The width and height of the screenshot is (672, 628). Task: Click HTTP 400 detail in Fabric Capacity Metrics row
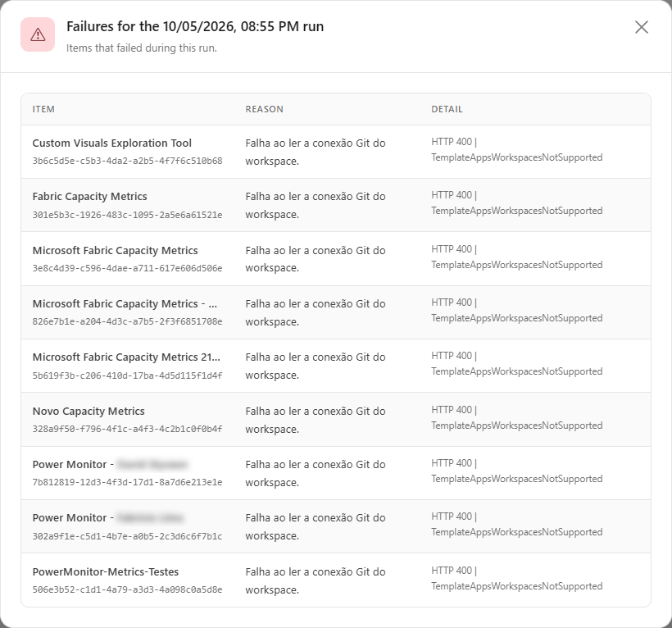tap(517, 203)
